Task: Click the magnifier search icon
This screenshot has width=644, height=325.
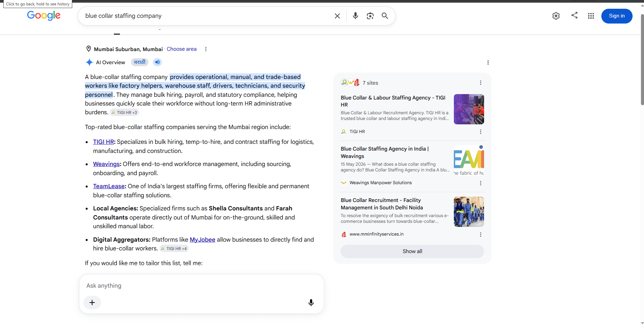Action: [385, 16]
